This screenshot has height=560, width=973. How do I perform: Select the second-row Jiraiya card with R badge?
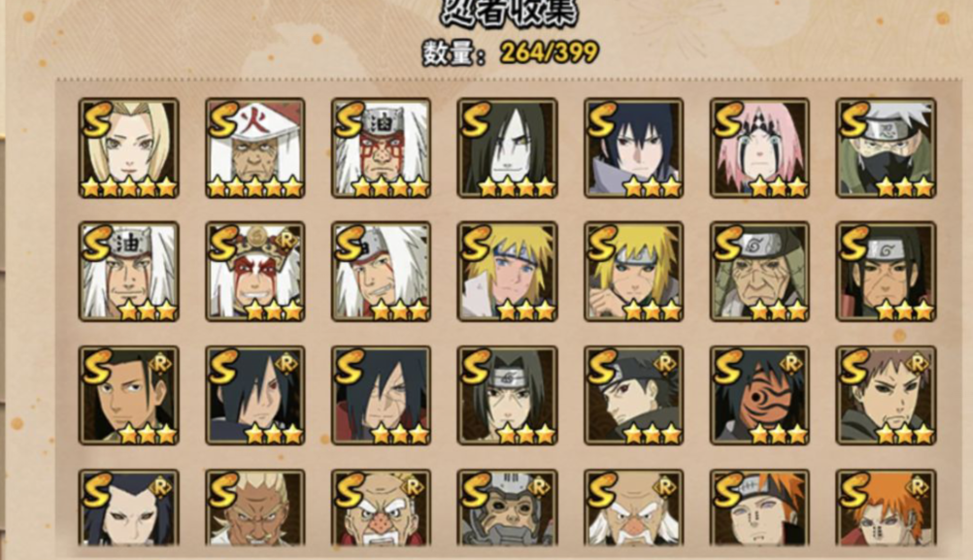click(255, 272)
